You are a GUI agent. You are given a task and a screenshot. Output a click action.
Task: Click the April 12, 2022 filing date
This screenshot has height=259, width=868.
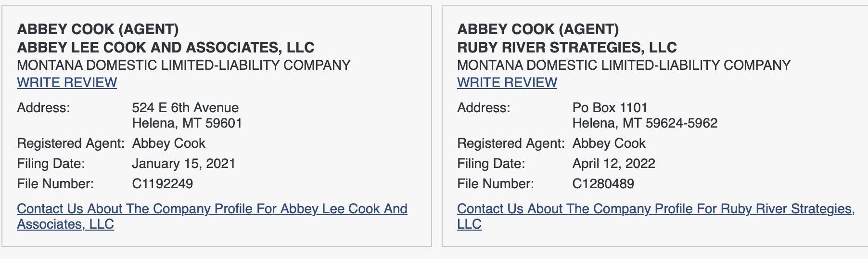613,164
